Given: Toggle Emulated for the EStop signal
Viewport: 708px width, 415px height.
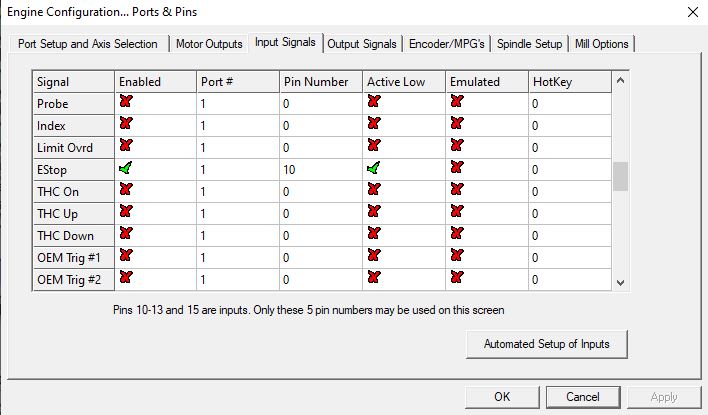Looking at the screenshot, I should pyautogui.click(x=457, y=168).
